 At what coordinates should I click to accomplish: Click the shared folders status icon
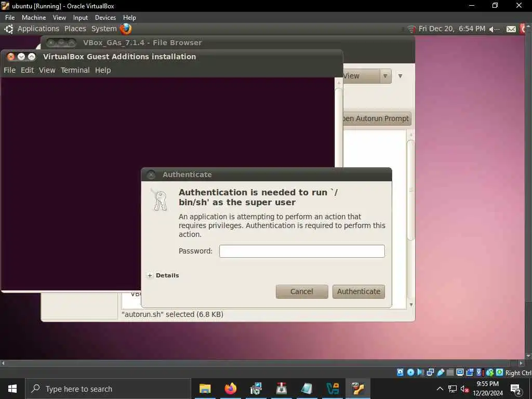(450, 373)
